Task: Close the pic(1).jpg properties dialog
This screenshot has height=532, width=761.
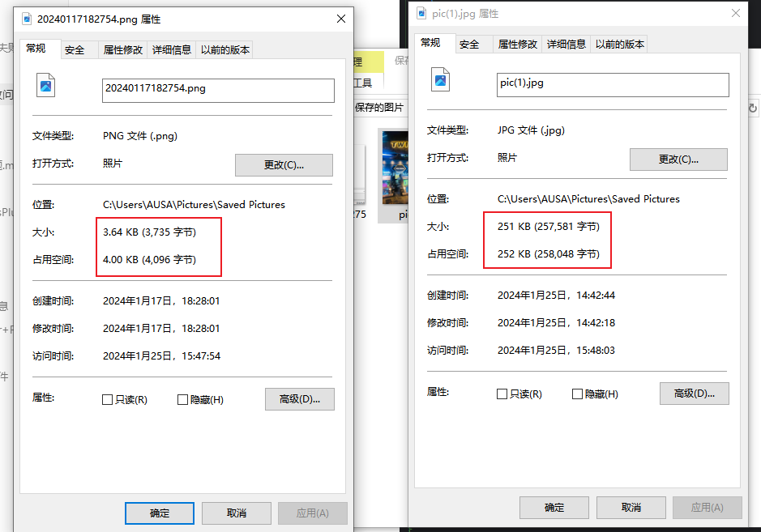Action: click(x=736, y=13)
